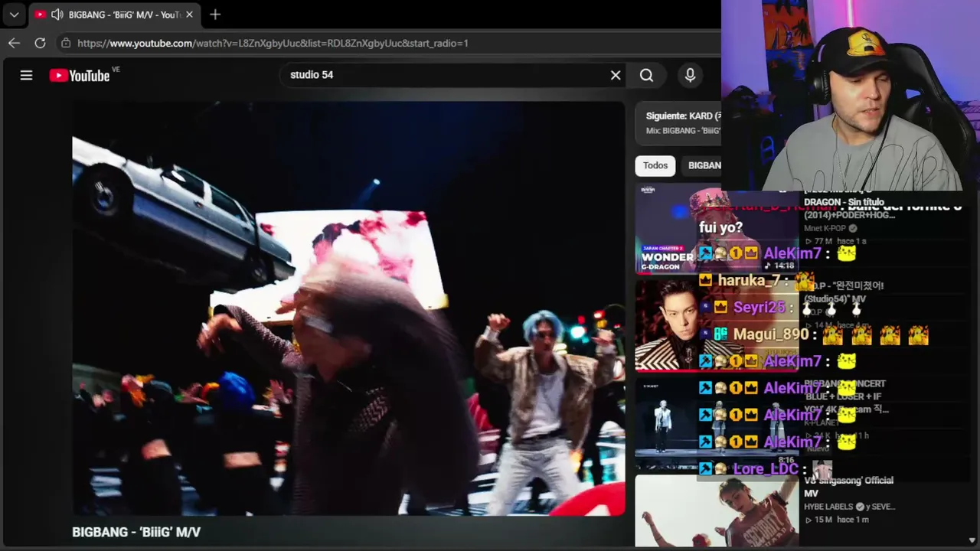Pause the BIGBANG 'BiiiG' video player
The width and height of the screenshot is (980, 551).
pos(348,308)
